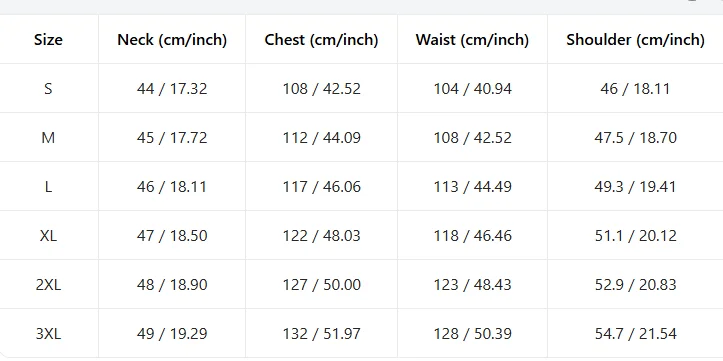Click the waist value 104 / 40.94

point(472,89)
